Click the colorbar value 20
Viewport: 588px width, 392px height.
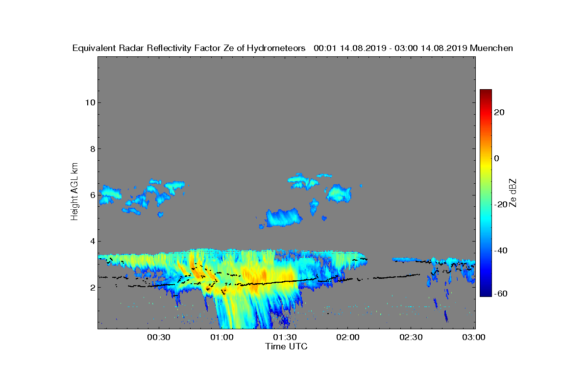tap(500, 112)
